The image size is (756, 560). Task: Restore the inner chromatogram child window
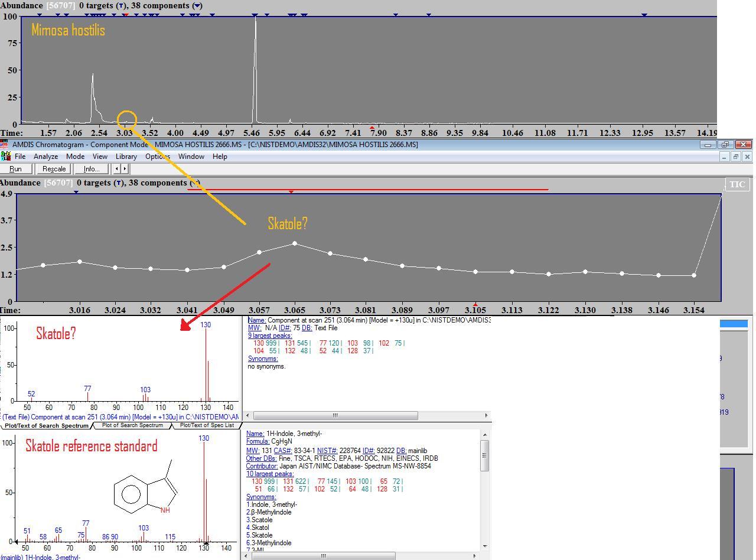point(735,157)
